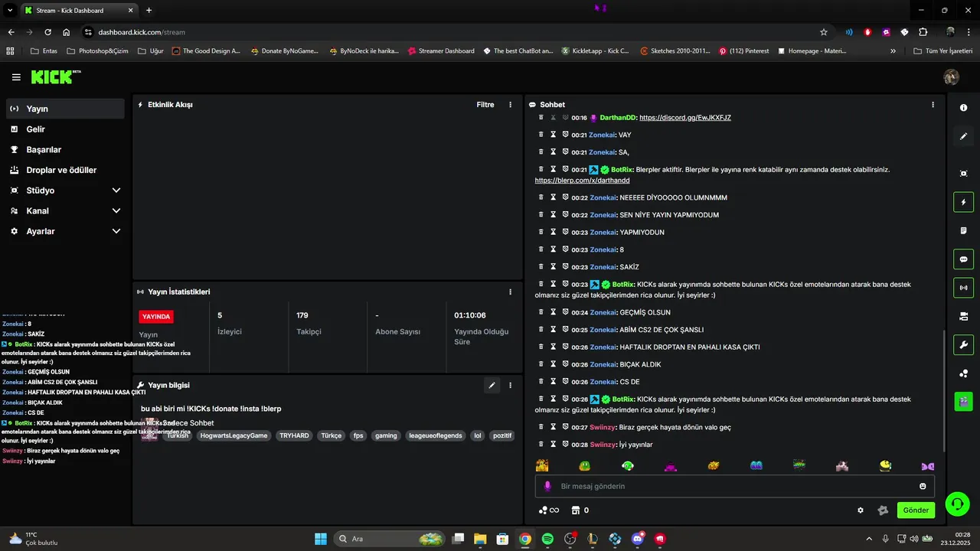Click the camera preview icon in right sidebar
The image size is (980, 551).
(x=963, y=316)
